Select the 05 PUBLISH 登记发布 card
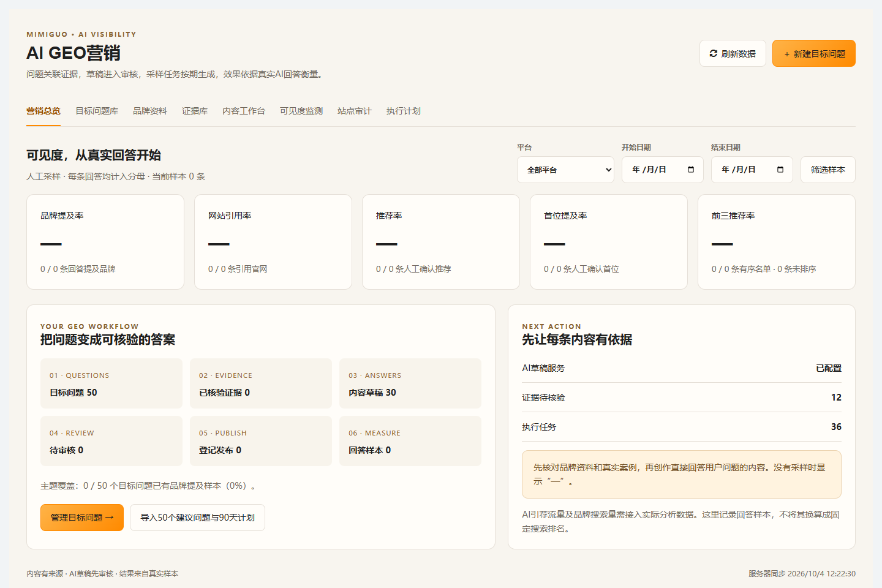Viewport: 882px width, 588px height. click(x=261, y=441)
